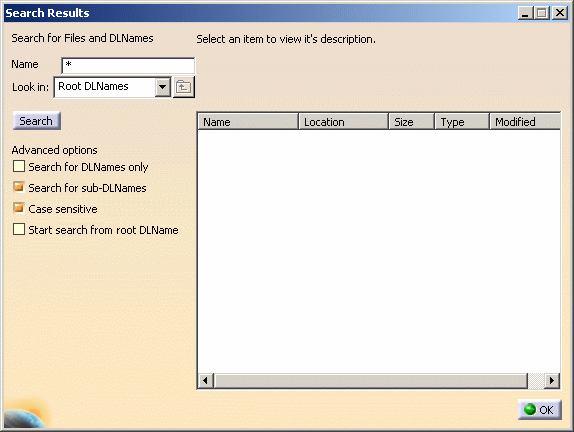Enable Search for DLNames only checkbox

coord(19,166)
